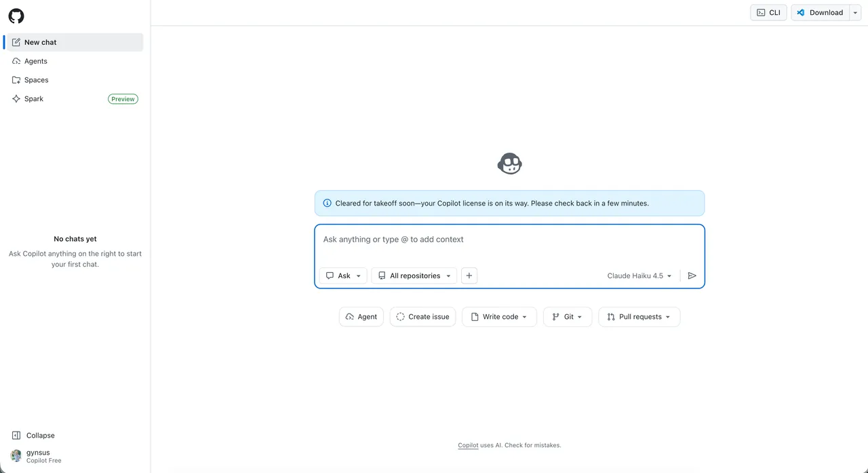
Task: Click the plus attachment button
Action: coord(469,276)
